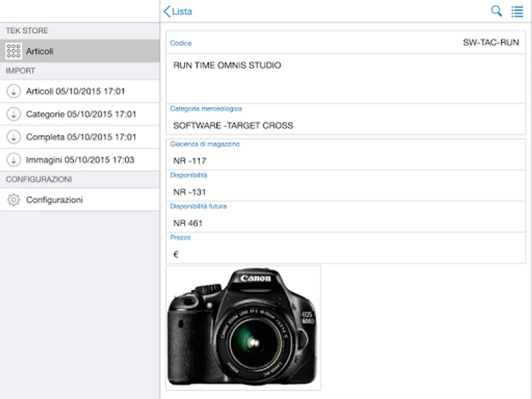Open the Canon camera product image
This screenshot has width=532, height=399.
click(x=243, y=328)
